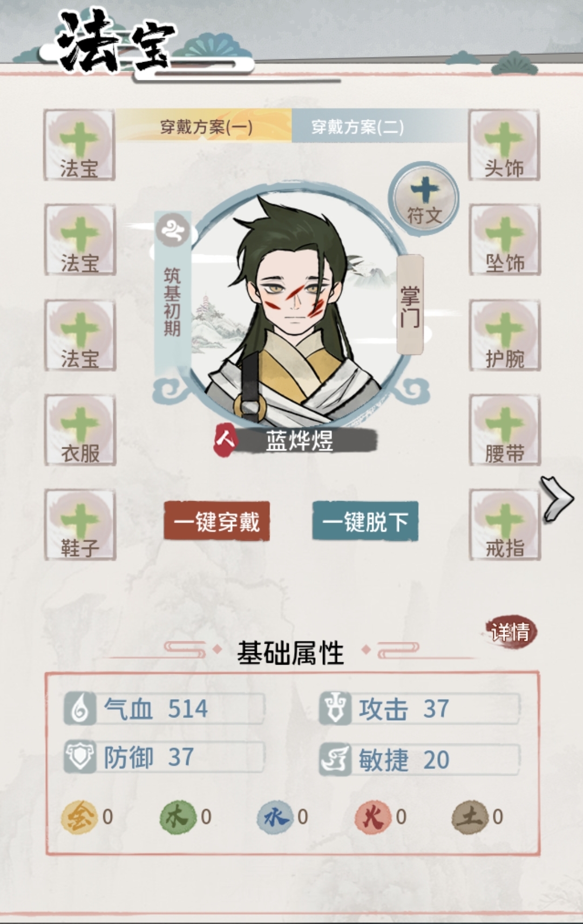This screenshot has width=583, height=924.
Task: Open the 腰带 belt slot
Action: pos(504,430)
